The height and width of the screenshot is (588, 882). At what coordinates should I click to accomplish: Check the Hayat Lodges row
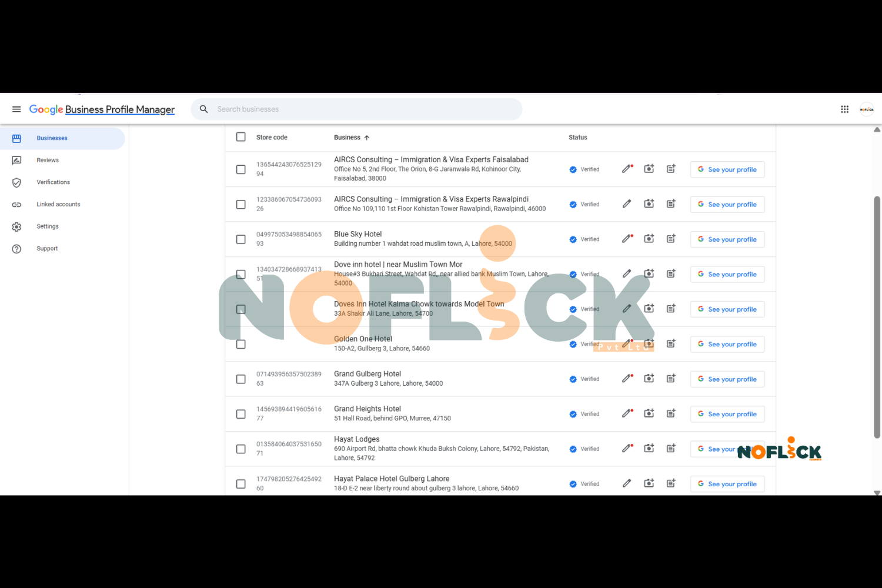241,449
